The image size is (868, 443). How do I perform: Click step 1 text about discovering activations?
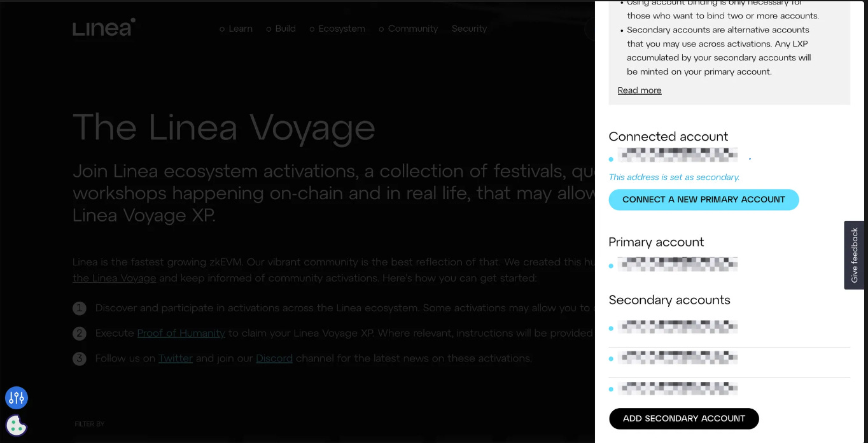coord(344,308)
